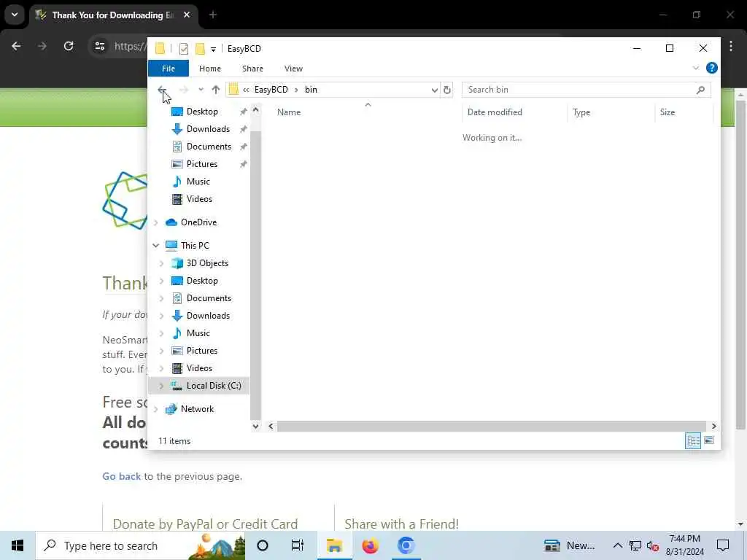Follow the Go back link in browser page

coord(122,477)
